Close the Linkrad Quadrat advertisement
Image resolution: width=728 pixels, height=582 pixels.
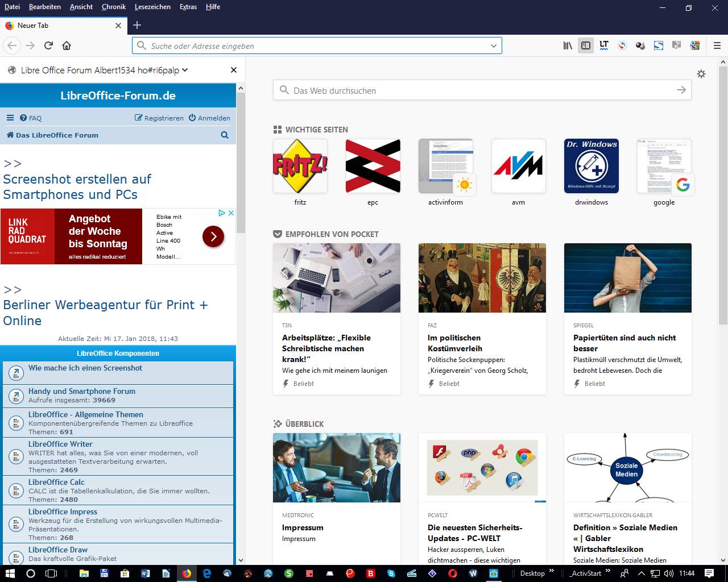(x=231, y=213)
